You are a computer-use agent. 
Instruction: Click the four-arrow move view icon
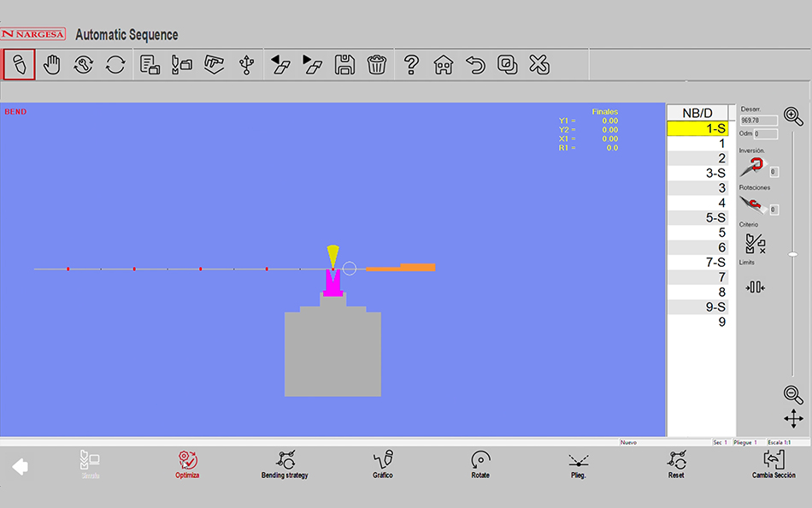pos(793,418)
